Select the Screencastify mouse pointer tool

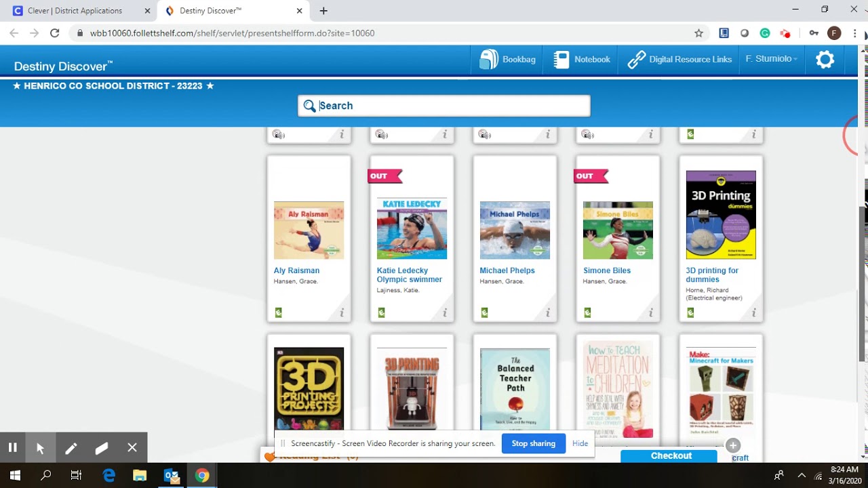40,447
